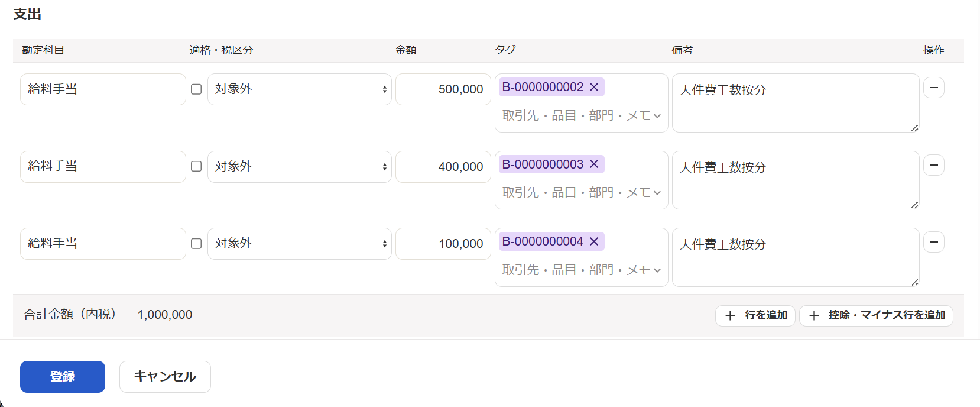Delete the 500,000 row with minus button

click(934, 88)
